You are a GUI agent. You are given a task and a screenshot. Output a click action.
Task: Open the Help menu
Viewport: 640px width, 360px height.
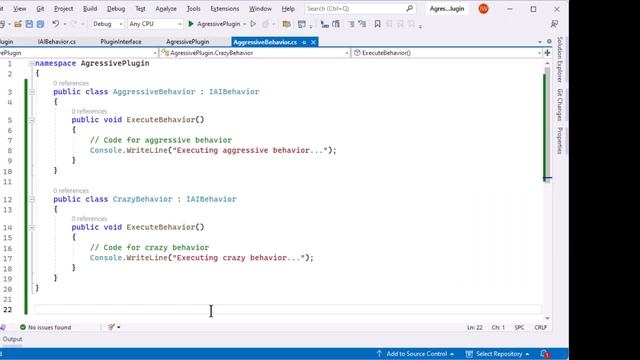288,9
